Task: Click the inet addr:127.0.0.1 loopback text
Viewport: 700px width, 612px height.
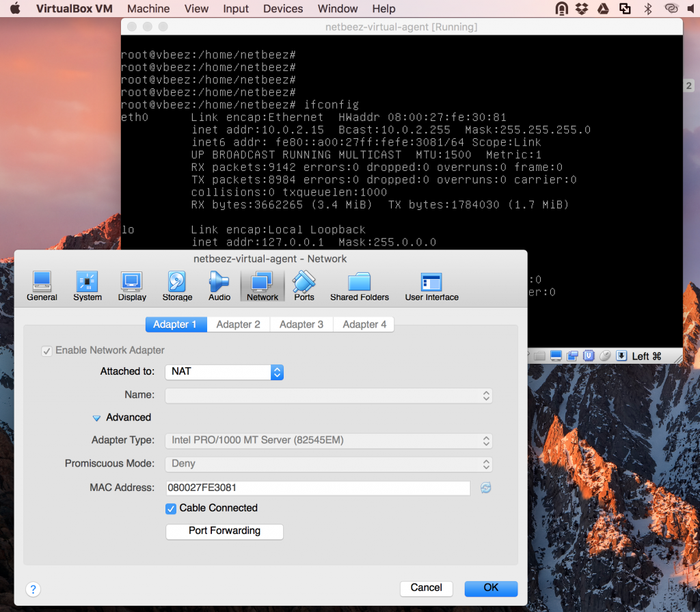Action: pyautogui.click(x=258, y=242)
